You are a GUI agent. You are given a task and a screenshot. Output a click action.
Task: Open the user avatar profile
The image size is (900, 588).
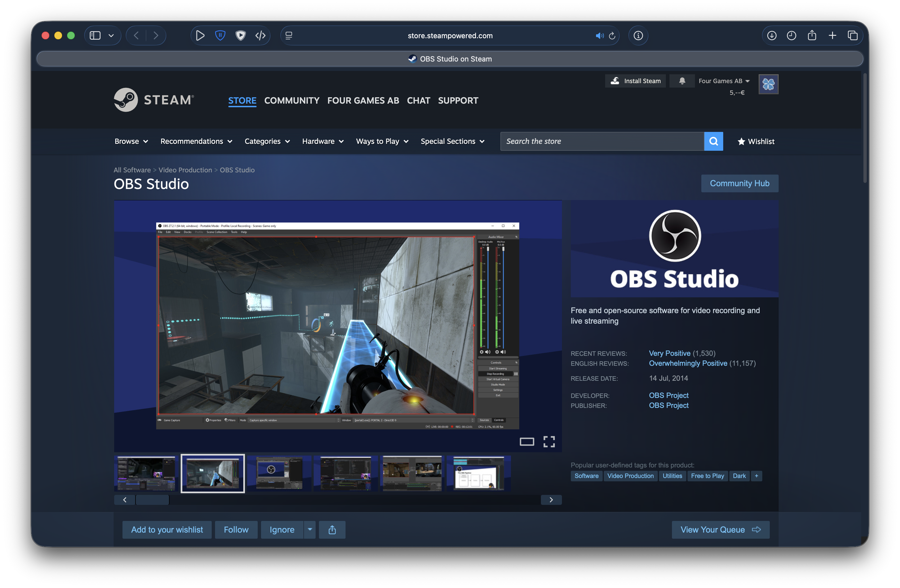click(x=768, y=84)
